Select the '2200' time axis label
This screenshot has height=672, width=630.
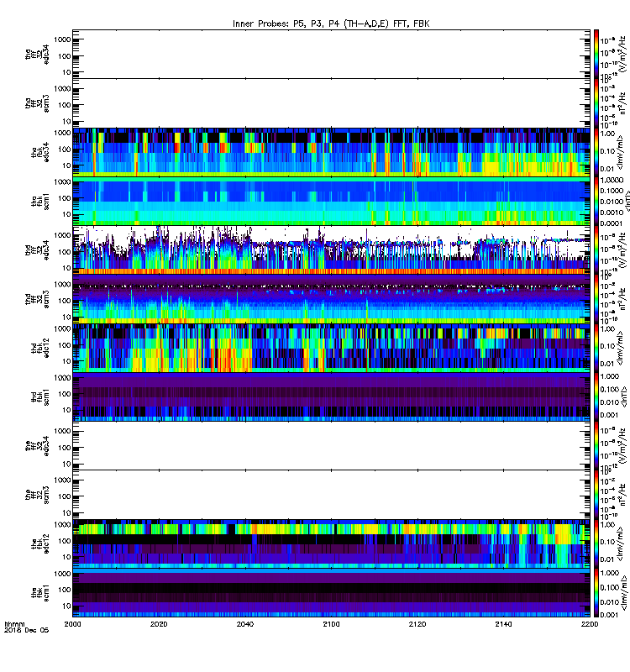(590, 624)
